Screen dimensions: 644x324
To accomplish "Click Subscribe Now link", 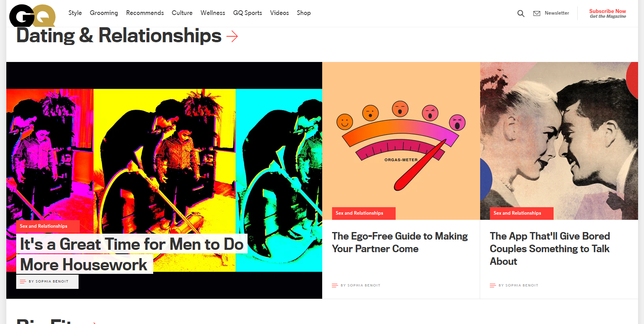I will click(607, 11).
